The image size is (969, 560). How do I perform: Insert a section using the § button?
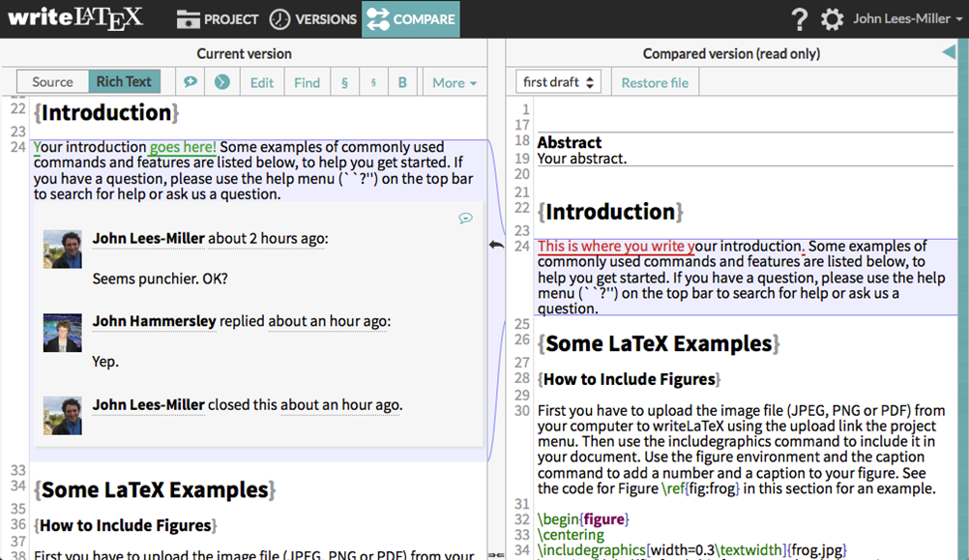coord(344,82)
